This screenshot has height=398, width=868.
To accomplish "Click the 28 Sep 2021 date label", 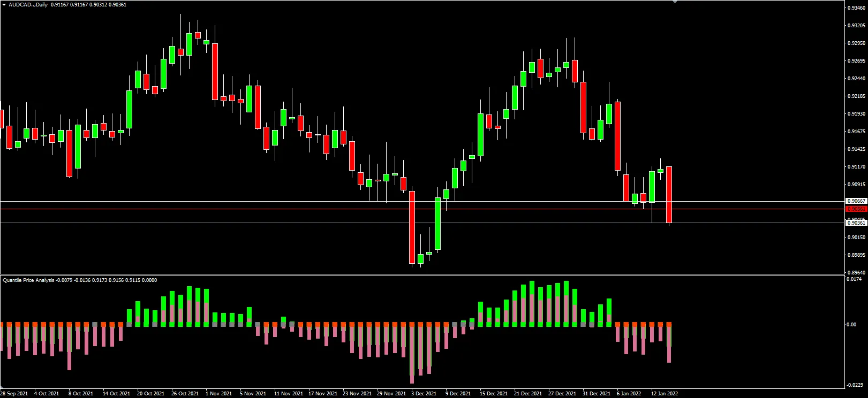I will click(x=14, y=394).
